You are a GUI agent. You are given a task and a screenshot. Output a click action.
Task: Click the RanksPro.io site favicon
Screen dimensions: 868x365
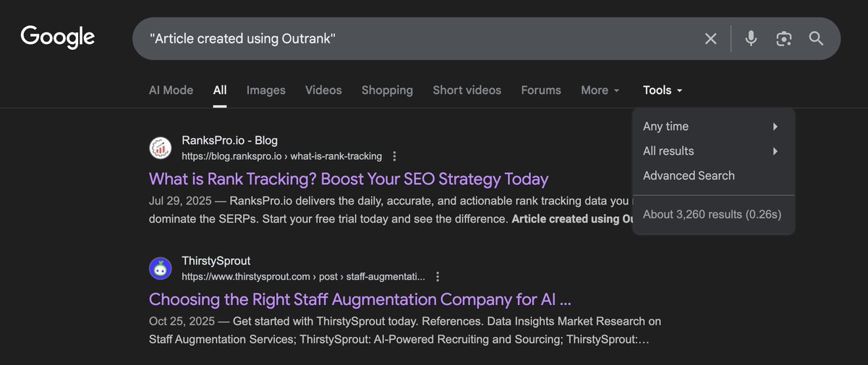pos(160,148)
